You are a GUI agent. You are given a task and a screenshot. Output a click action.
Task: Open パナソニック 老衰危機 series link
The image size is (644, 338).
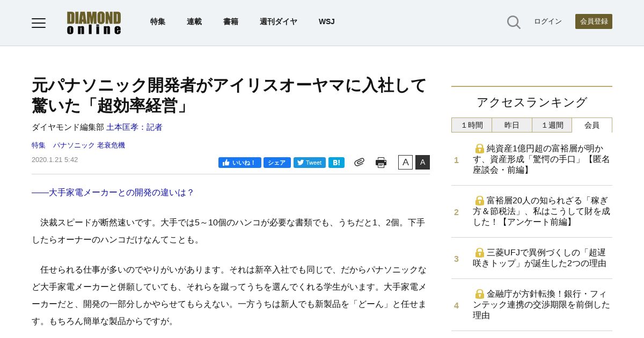[89, 145]
